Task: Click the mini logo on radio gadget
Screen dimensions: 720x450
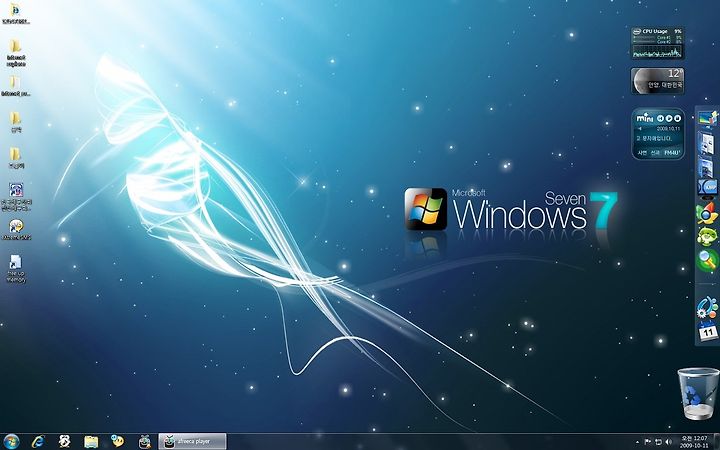Action: click(644, 118)
